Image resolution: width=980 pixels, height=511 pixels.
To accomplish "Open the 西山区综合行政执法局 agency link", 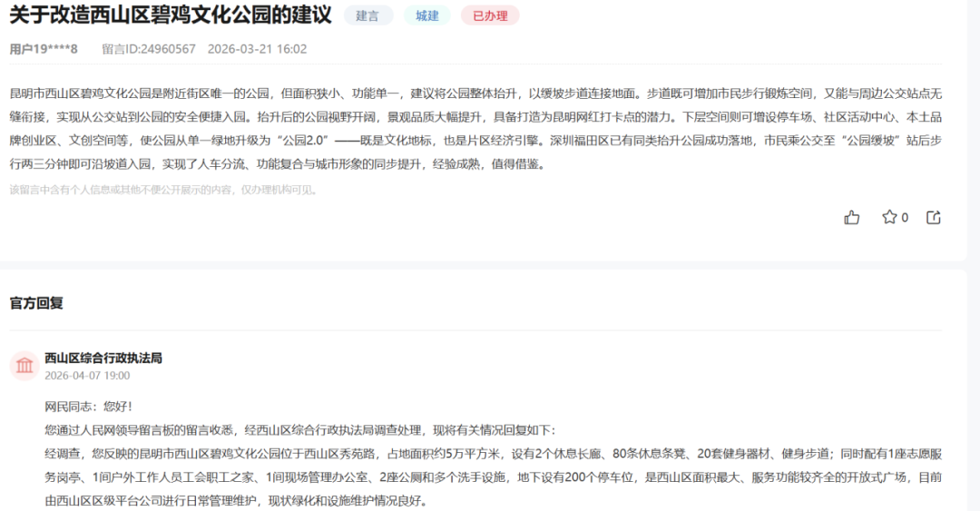I will [x=103, y=359].
